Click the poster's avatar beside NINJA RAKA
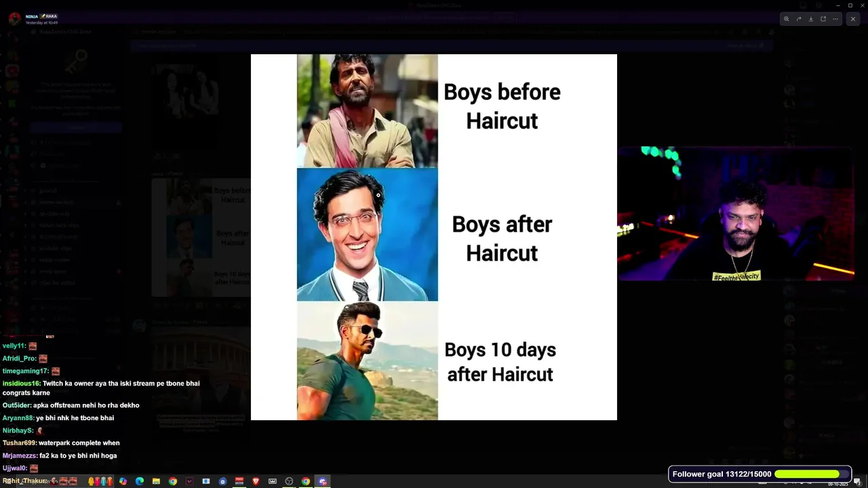 (15, 19)
